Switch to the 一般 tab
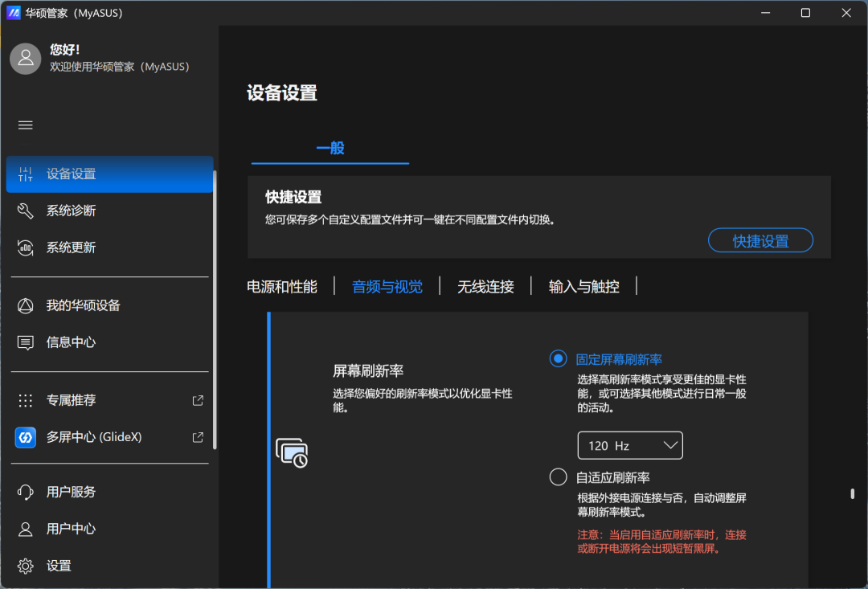The height and width of the screenshot is (589, 868). pyautogui.click(x=330, y=148)
